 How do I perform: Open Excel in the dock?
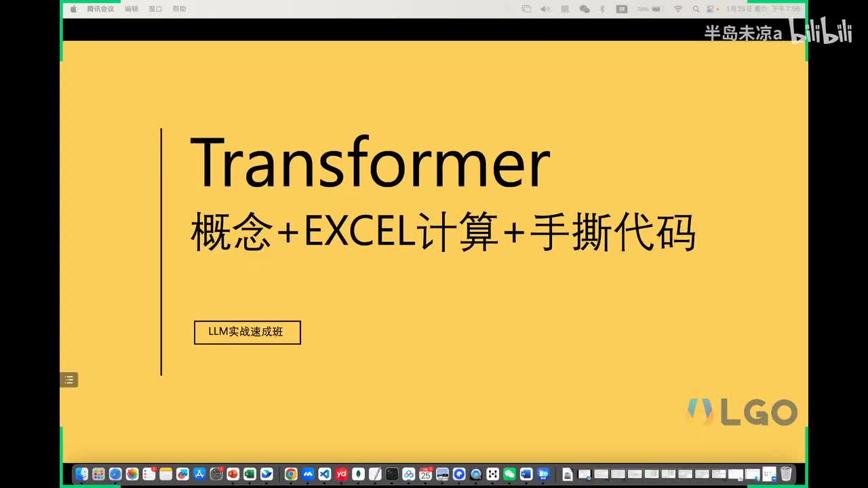tap(250, 474)
